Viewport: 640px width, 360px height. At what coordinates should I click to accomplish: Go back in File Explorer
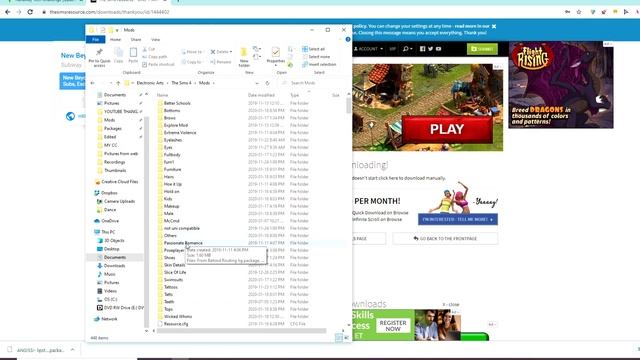93,83
